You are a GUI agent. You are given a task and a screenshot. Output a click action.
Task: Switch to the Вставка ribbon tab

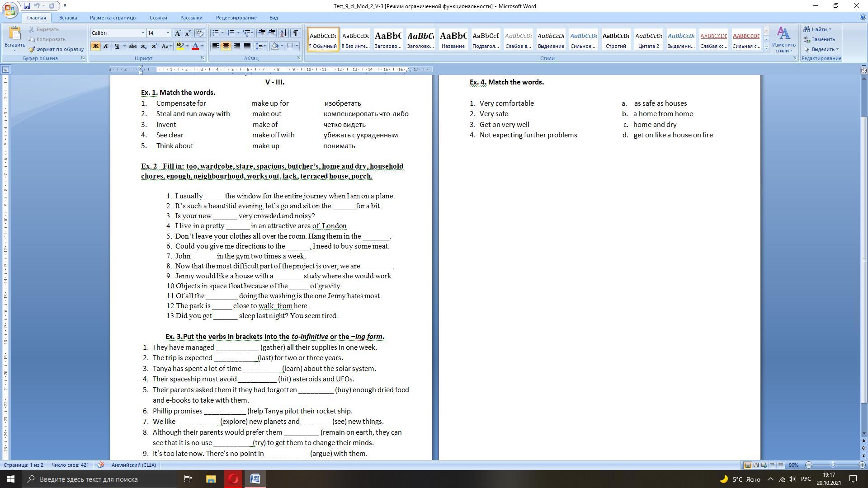[x=68, y=18]
